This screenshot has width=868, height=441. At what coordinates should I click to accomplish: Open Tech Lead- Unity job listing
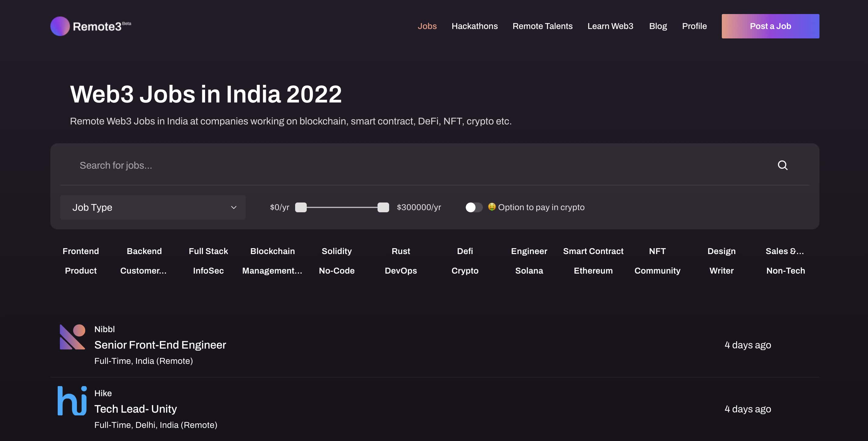[136, 409]
